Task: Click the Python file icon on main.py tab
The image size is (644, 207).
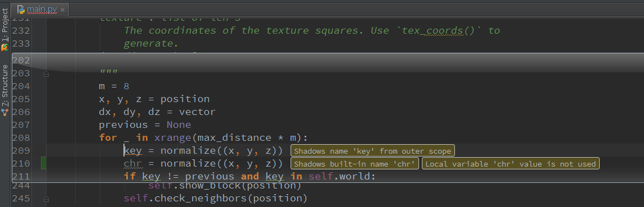Action: point(21,9)
